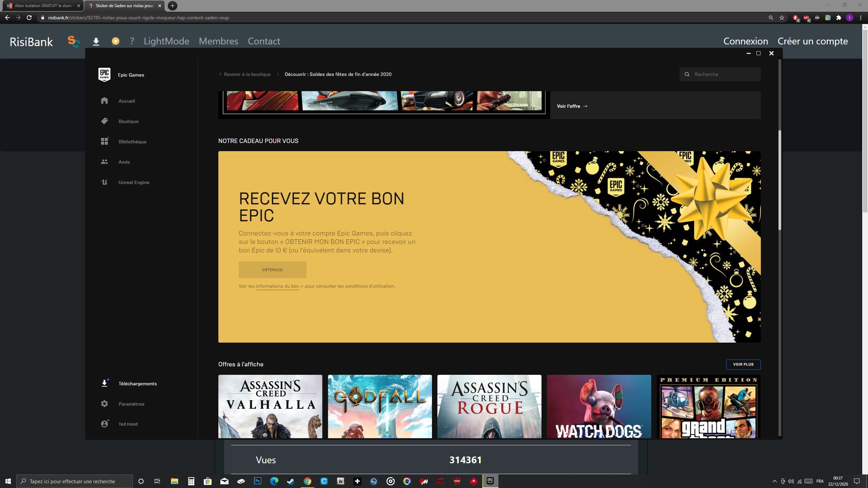Toggle LightMode on RisiBank
The width and height of the screenshot is (868, 488).
[x=166, y=41]
